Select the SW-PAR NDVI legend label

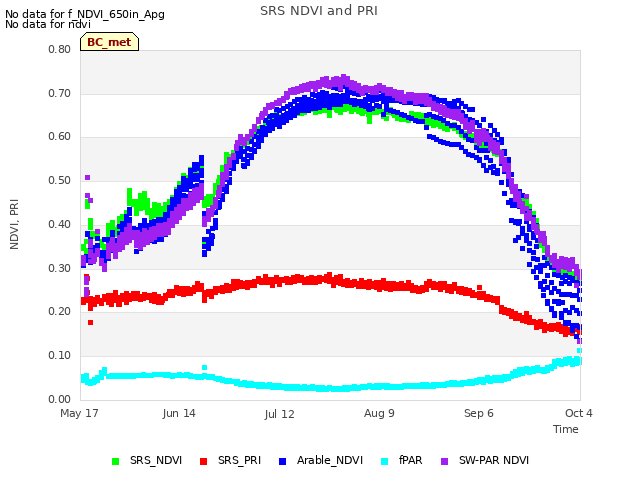click(x=494, y=460)
